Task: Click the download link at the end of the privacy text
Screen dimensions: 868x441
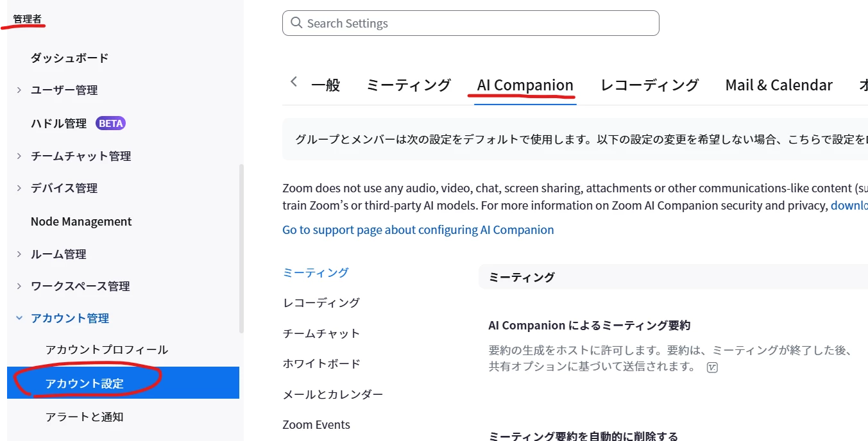Action: [x=849, y=206]
